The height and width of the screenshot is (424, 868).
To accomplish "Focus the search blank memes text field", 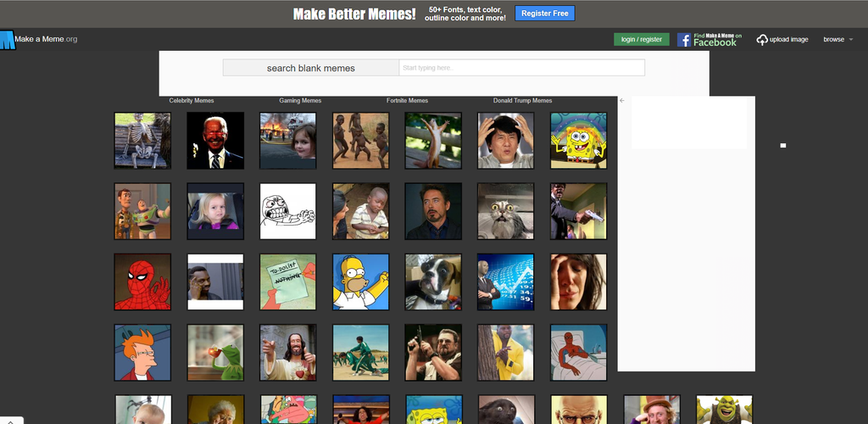I will pos(521,68).
